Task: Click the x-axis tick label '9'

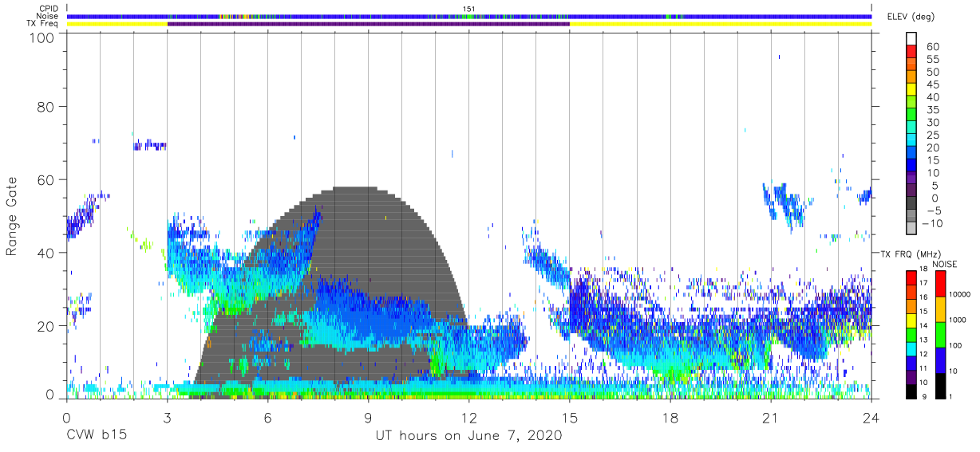Action: click(368, 417)
